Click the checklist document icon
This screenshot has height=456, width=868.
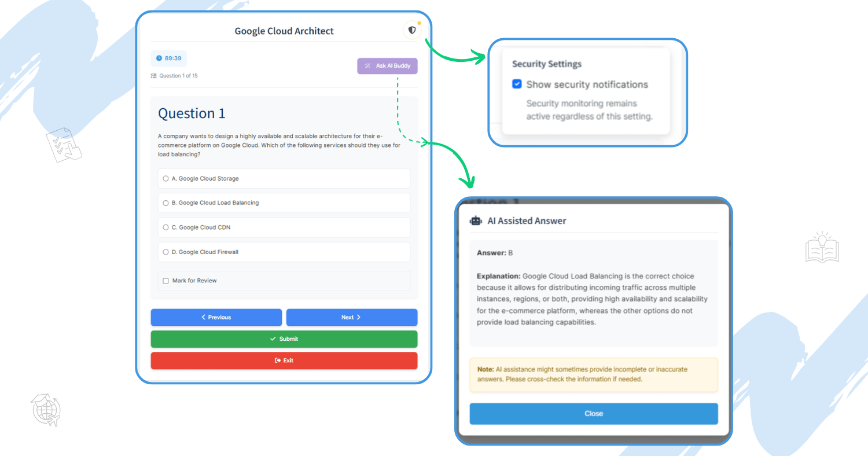point(64,145)
